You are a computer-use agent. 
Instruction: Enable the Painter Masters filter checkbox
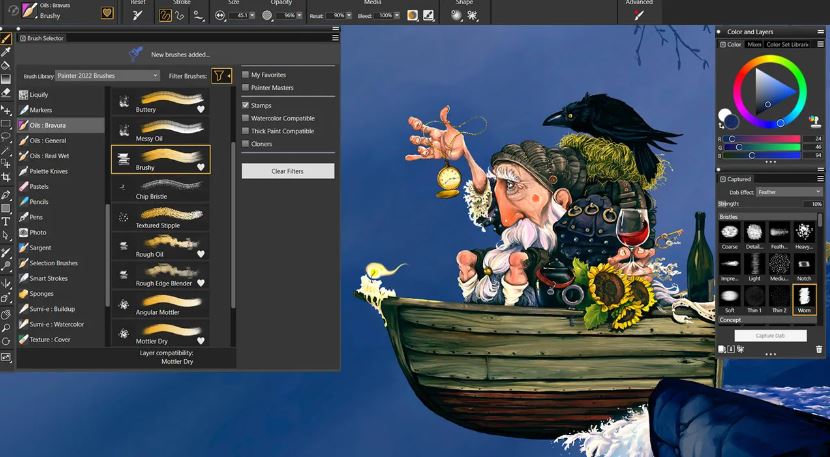point(246,87)
